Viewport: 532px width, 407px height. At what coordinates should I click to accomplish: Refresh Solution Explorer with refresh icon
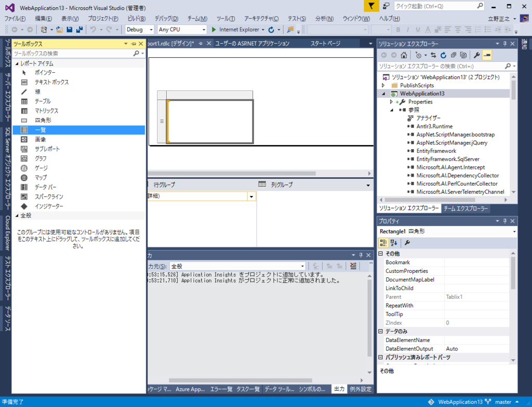pos(443,55)
